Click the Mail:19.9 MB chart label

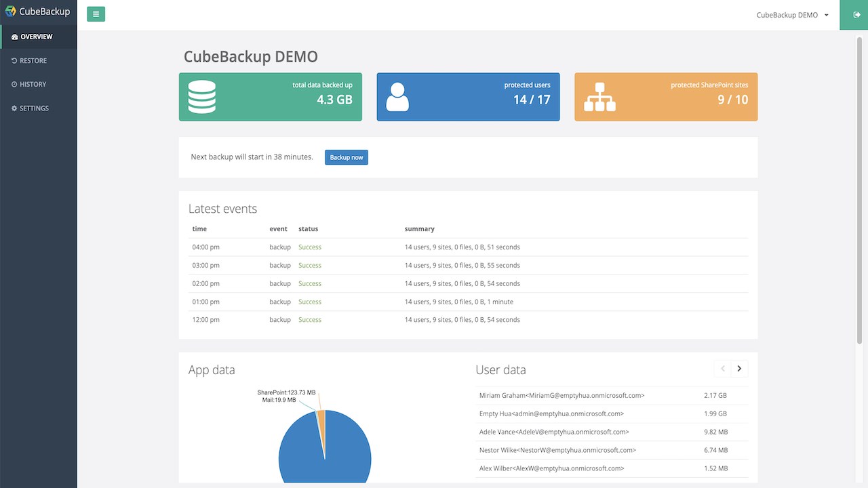coord(279,400)
